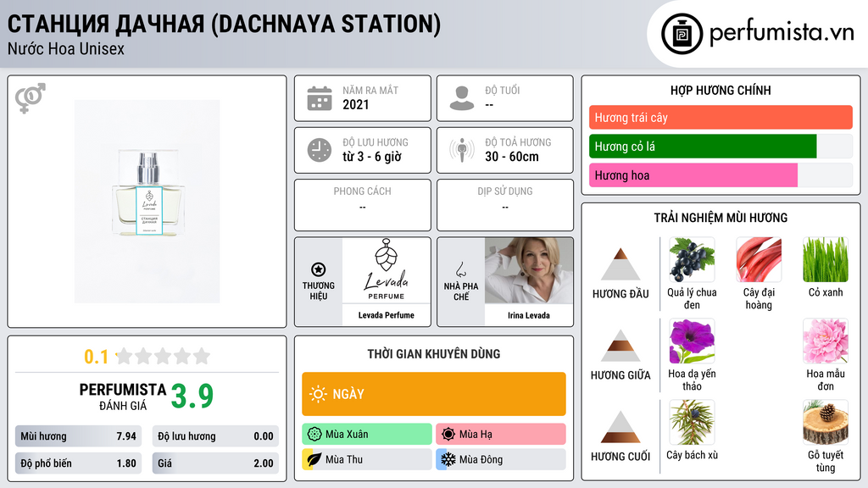Open the Cỏ xanh note image

(826, 260)
